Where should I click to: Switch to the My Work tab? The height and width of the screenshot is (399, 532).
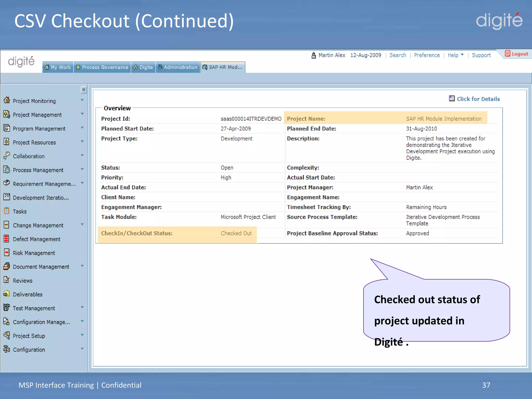58,67
